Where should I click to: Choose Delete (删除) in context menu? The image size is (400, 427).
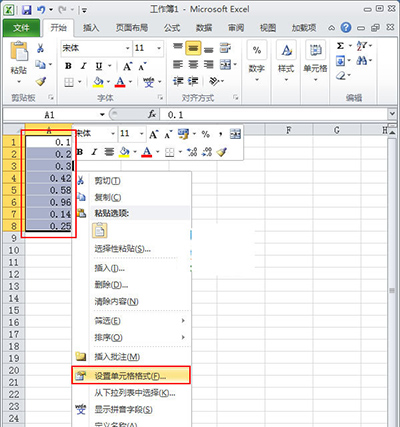pyautogui.click(x=132, y=285)
